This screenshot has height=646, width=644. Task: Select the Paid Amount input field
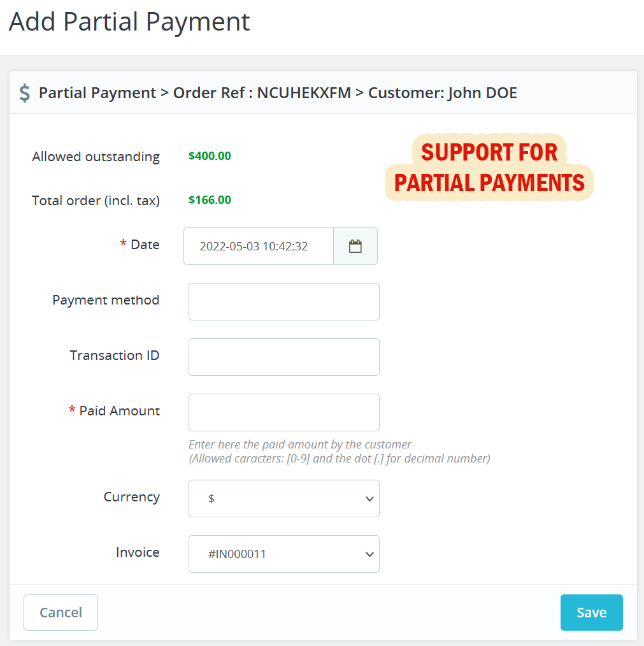pos(284,412)
